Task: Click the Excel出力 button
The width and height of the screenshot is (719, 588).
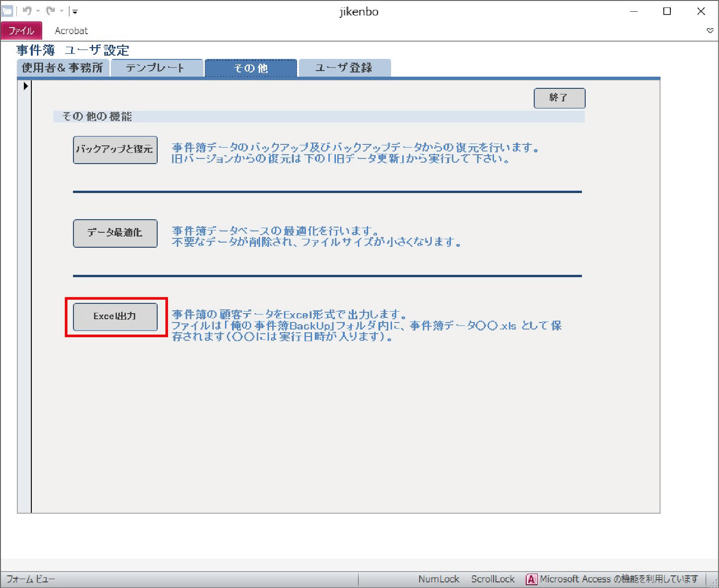Action: 115,316
